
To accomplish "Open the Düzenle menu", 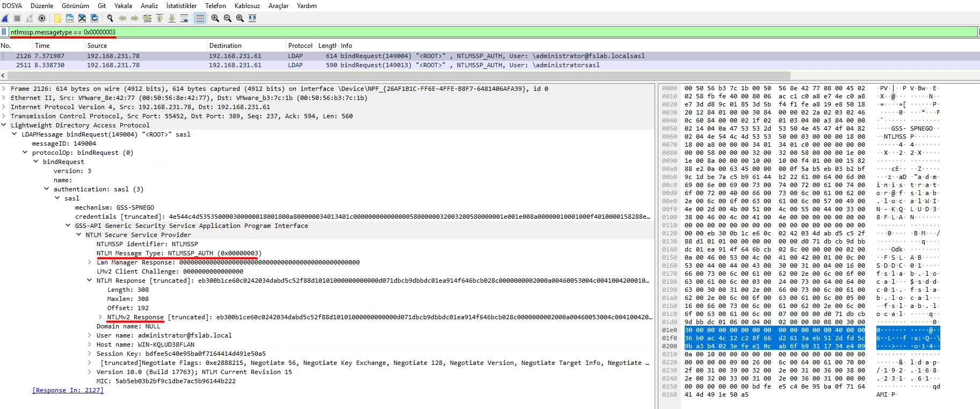I will 42,6.
